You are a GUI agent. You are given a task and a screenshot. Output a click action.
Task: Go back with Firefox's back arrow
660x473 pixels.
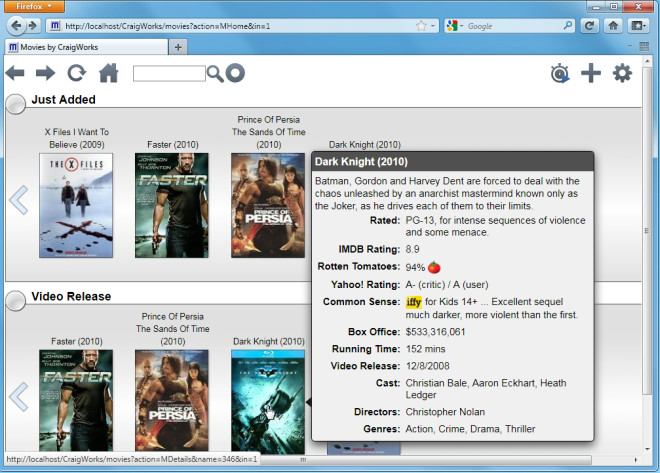(x=16, y=26)
